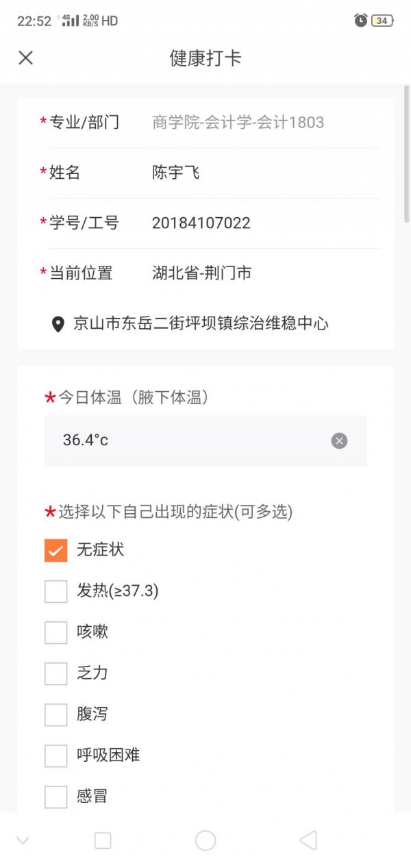This screenshot has width=411, height=868.
Task: Tap the alarm clock status icon
Action: tap(361, 21)
